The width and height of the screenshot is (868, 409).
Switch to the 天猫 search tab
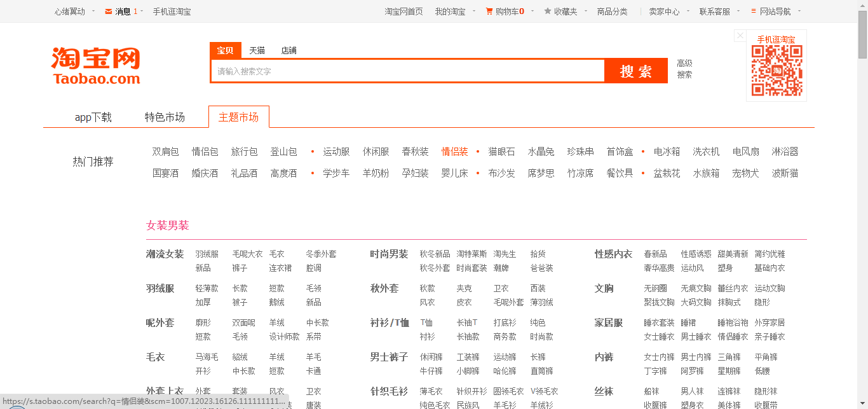(257, 50)
